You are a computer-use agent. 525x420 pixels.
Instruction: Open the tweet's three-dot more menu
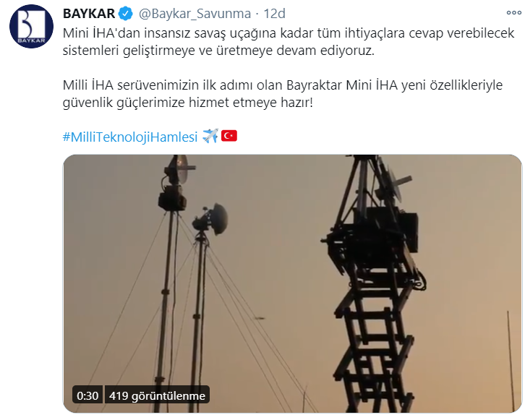point(513,13)
